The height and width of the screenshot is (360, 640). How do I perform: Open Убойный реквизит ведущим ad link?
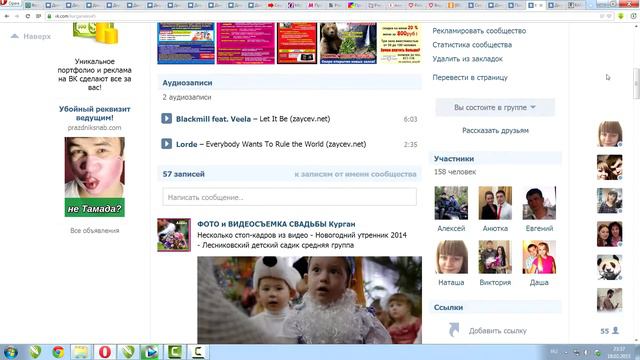(x=94, y=113)
